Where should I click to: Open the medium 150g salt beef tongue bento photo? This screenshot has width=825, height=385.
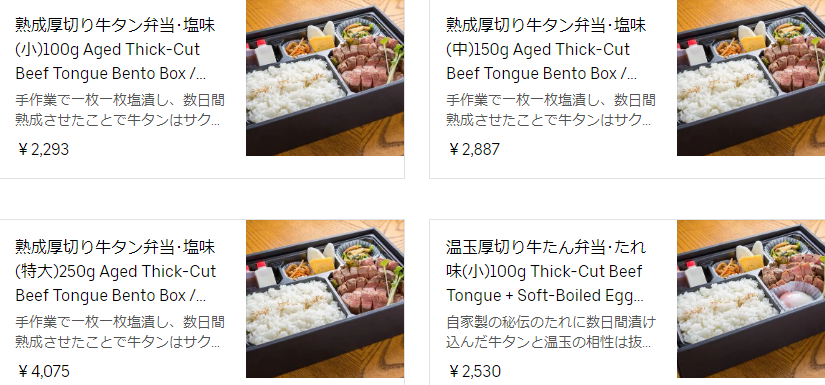751,78
